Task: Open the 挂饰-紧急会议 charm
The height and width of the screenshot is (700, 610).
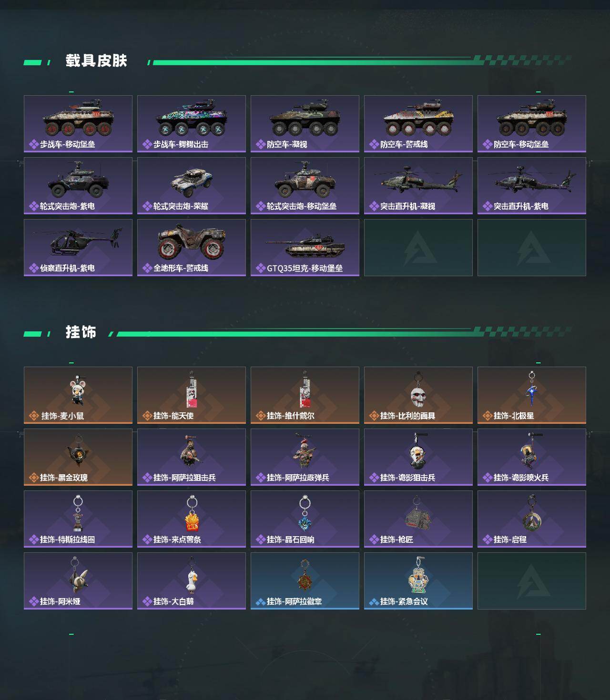Action: click(418, 581)
